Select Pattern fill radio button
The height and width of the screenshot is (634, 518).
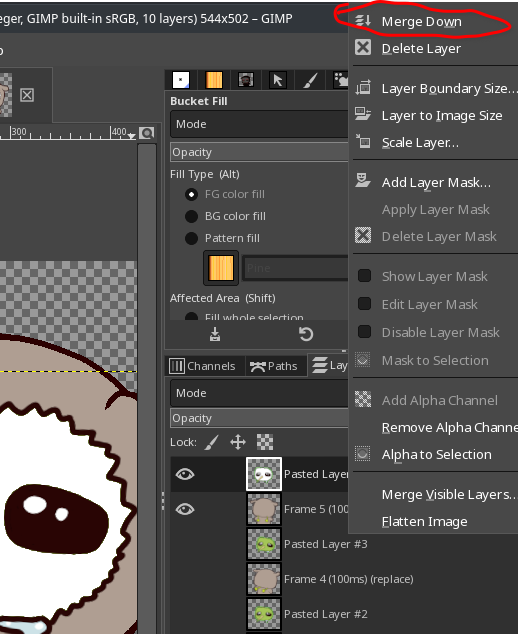pos(191,238)
